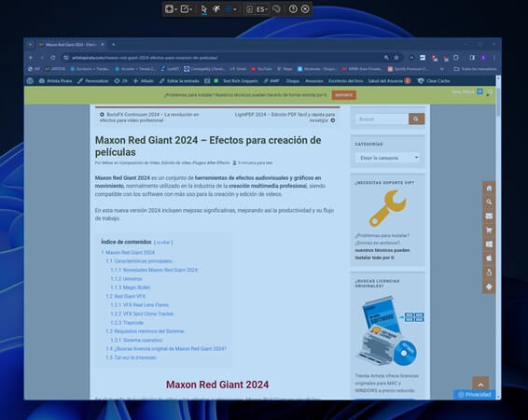Click the search icon in the floating side menu
Image resolution: width=528 pixels, height=420 pixels.
pyautogui.click(x=489, y=203)
